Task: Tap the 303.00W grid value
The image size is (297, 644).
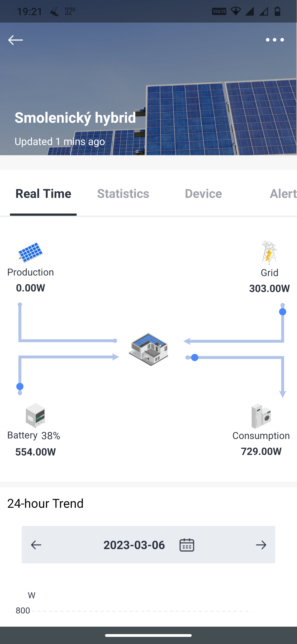Action: click(x=269, y=288)
